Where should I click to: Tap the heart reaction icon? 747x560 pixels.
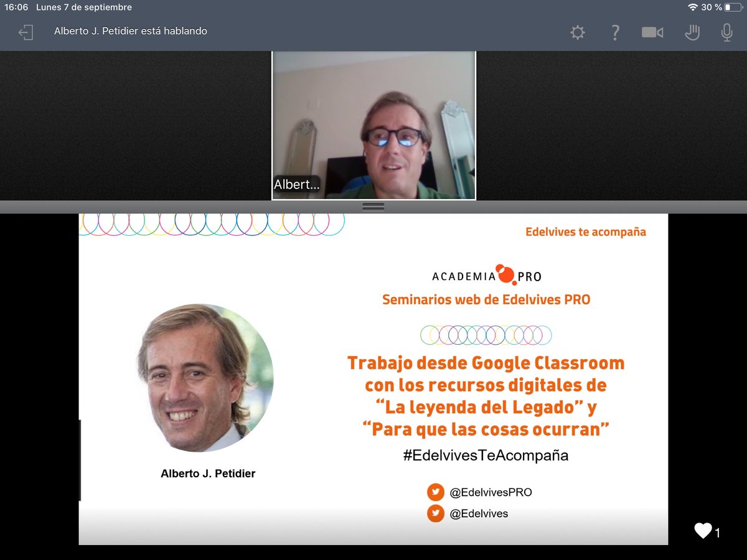703,531
